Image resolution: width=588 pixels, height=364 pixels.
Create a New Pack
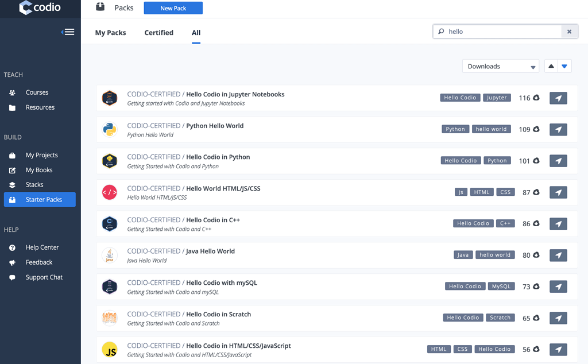[x=173, y=7]
